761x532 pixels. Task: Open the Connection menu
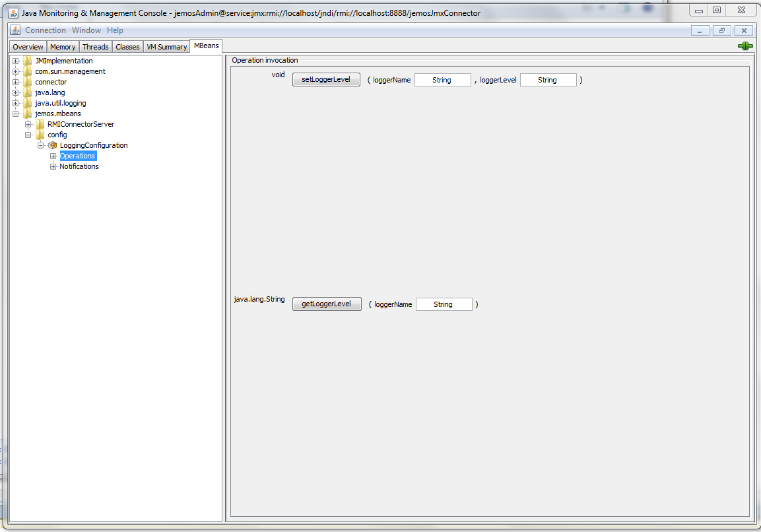tap(45, 30)
